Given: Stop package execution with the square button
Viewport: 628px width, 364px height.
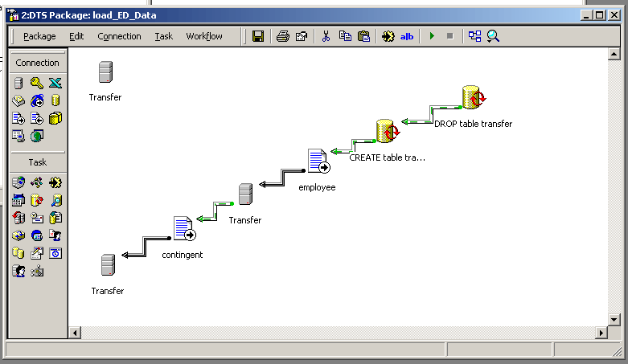Looking at the screenshot, I should pyautogui.click(x=449, y=36).
